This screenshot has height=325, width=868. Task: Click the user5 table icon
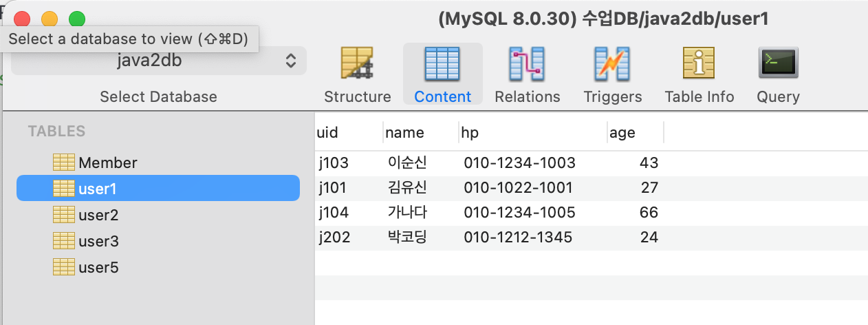64,267
